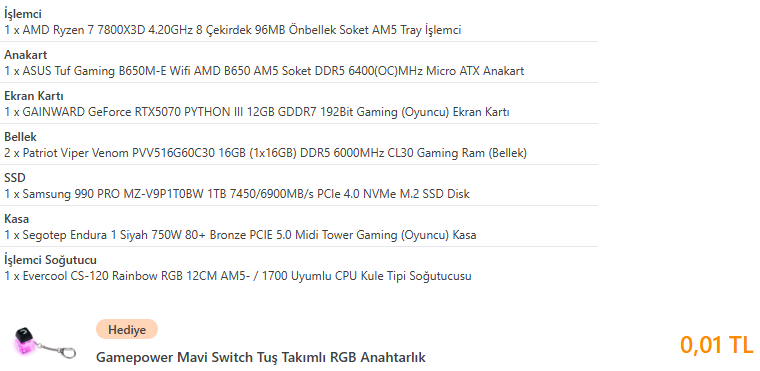Click the SSD category heading

15,178
